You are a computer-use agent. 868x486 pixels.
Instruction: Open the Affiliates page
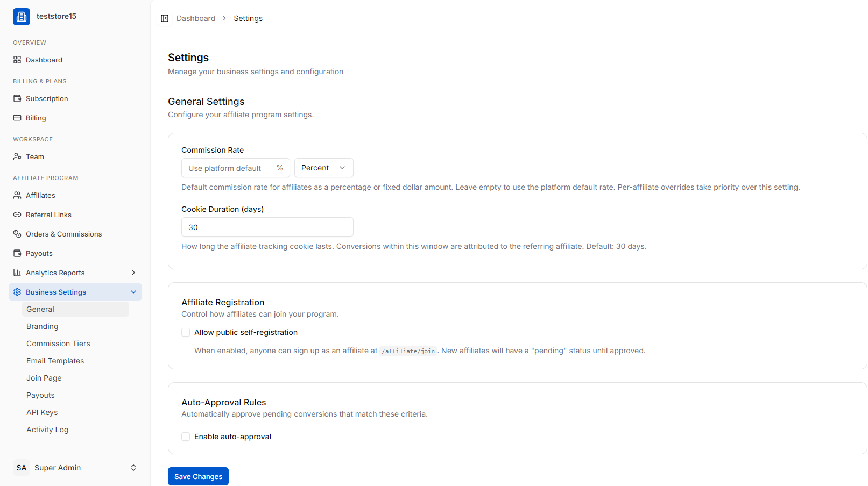point(75,195)
